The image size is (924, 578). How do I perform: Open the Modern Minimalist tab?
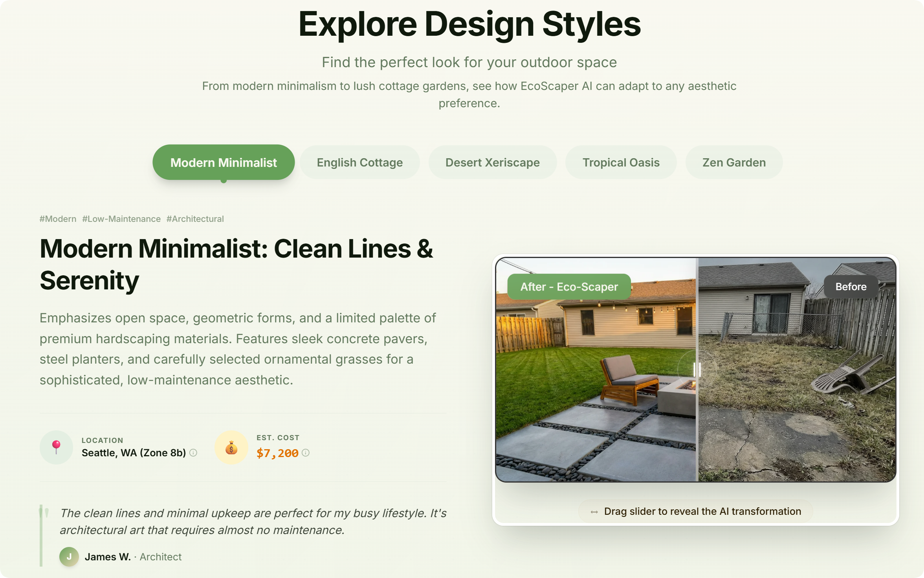pos(223,162)
